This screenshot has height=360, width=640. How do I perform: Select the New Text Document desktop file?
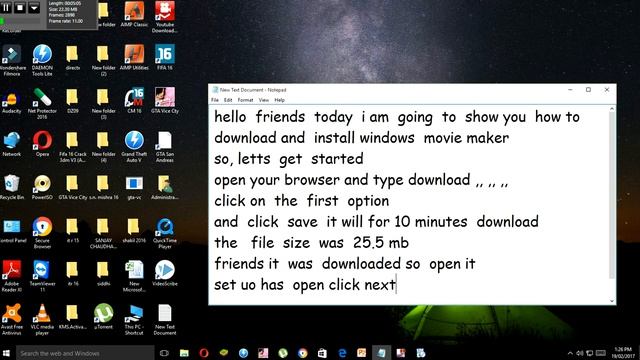(165, 320)
